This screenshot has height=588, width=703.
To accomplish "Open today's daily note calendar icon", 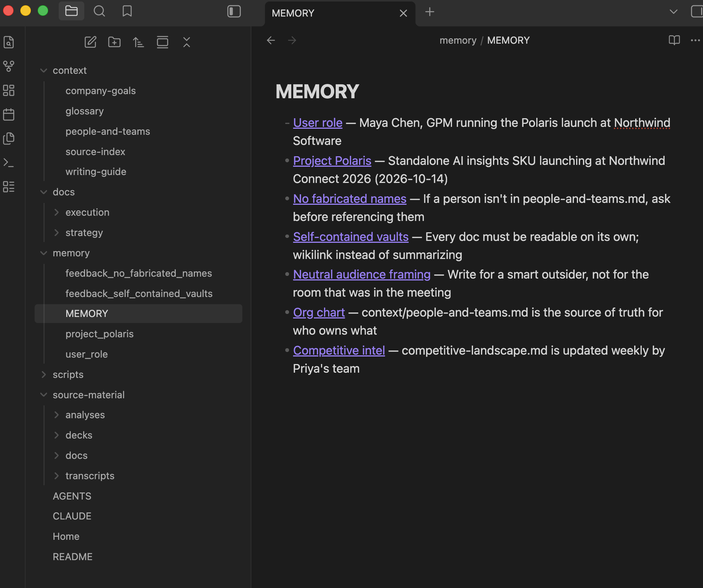I will (9, 114).
